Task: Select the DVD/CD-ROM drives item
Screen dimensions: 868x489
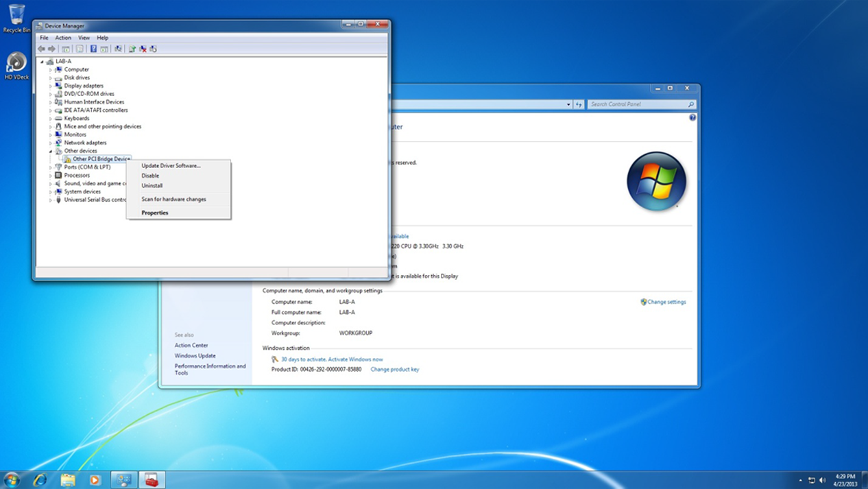Action: [x=89, y=94]
